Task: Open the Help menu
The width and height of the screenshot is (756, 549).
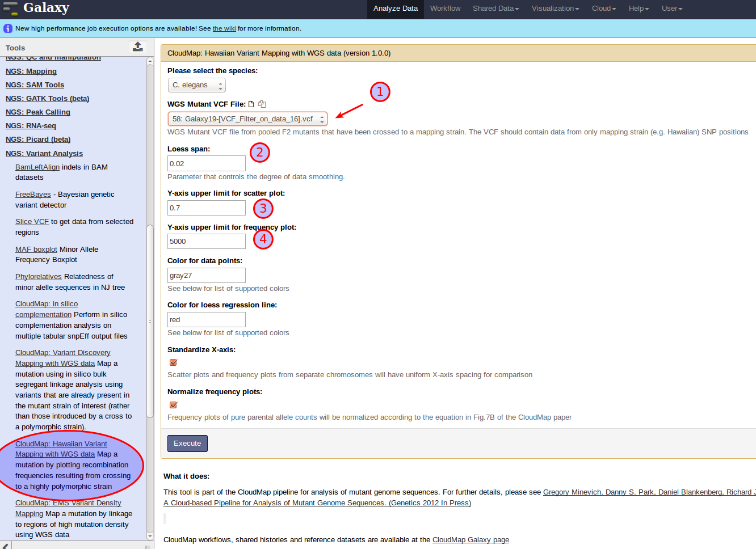Action: 639,9
